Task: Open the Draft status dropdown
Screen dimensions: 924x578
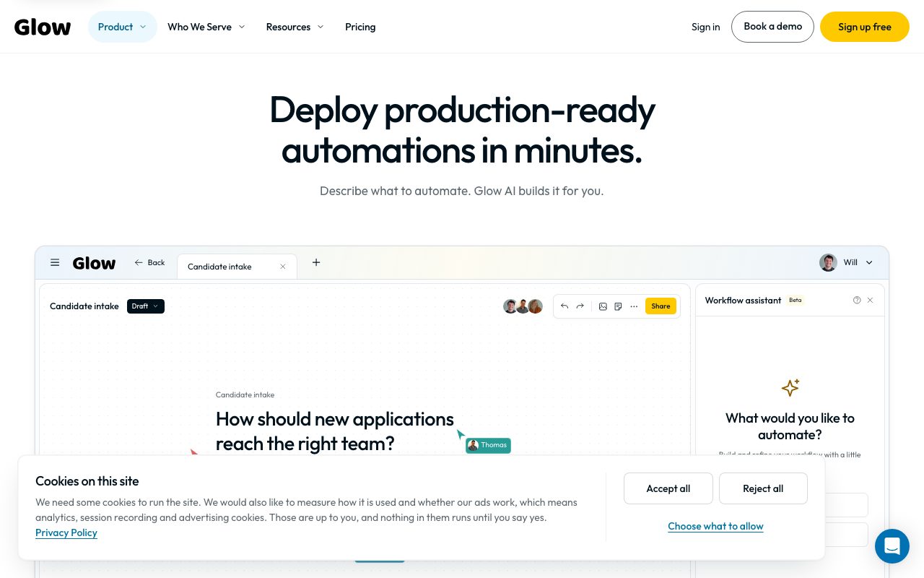Action: tap(146, 306)
